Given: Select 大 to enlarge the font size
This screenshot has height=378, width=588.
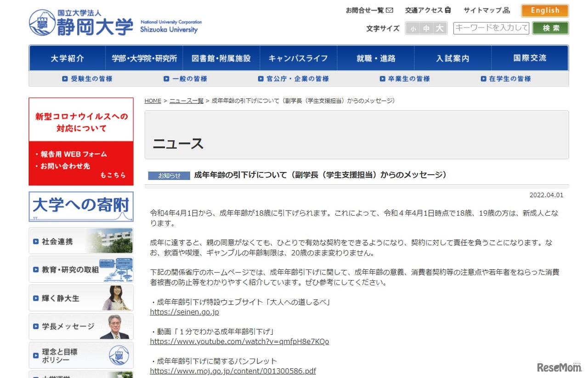Looking at the screenshot, I should 441,28.
